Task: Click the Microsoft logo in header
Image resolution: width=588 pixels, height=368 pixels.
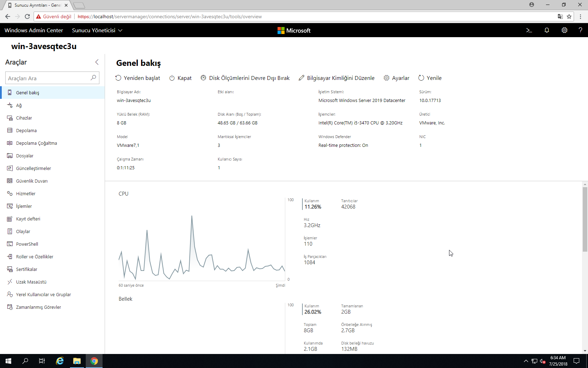Action: click(294, 30)
